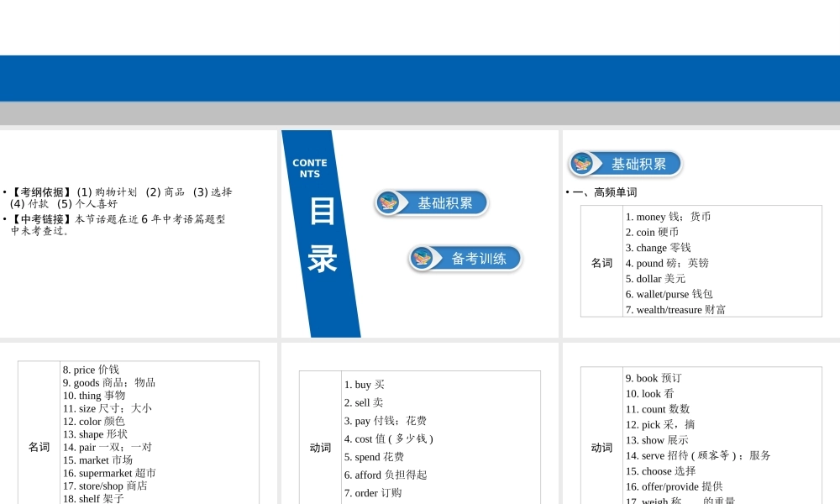Select the row '14. serve 招待(顾客等)；服务'
Image resolution: width=840 pixels, height=504 pixels.
tap(699, 456)
